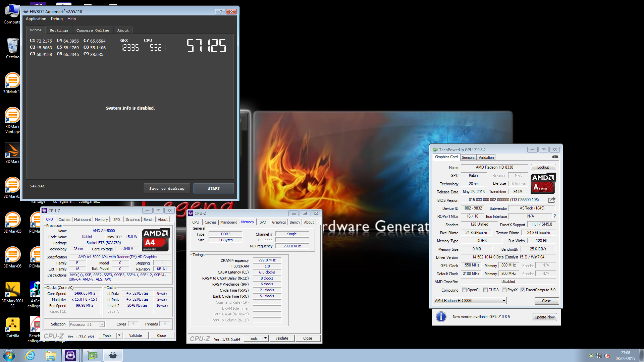
Task: Open the Application menu in Aquamark
Action: point(36,19)
